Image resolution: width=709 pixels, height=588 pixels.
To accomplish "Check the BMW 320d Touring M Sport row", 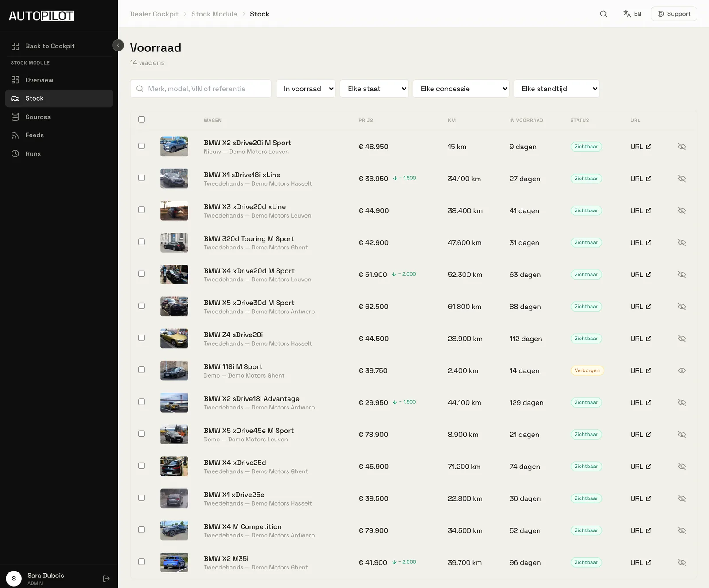I will point(141,242).
